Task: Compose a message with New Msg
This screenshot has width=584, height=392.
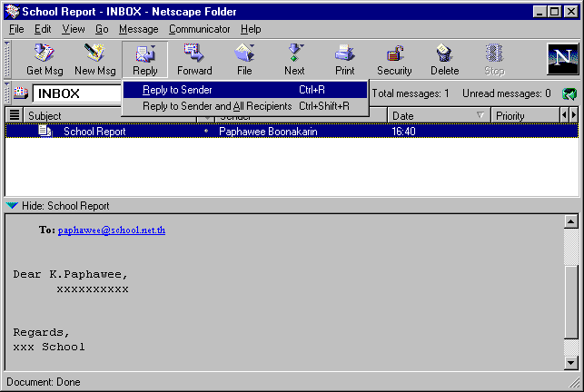Action: pos(95,60)
